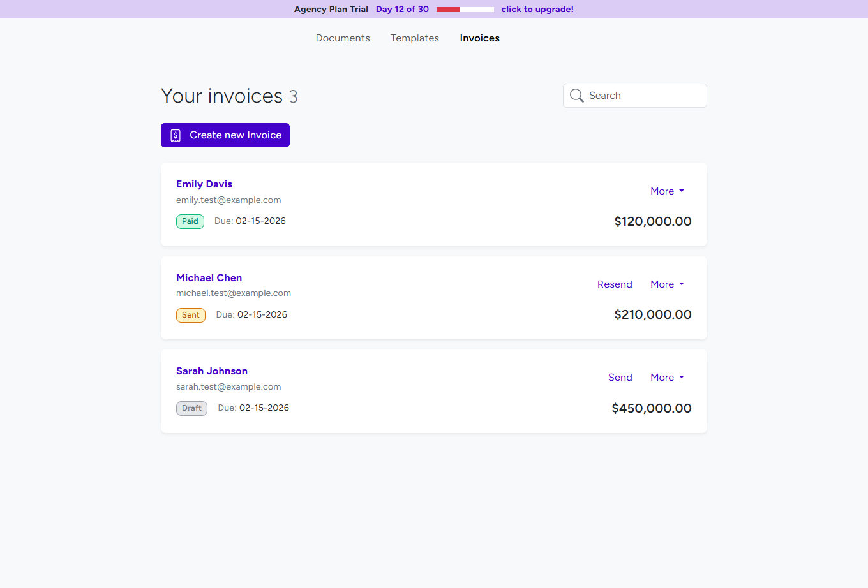Switch to the Documents tab
868x588 pixels.
(343, 38)
